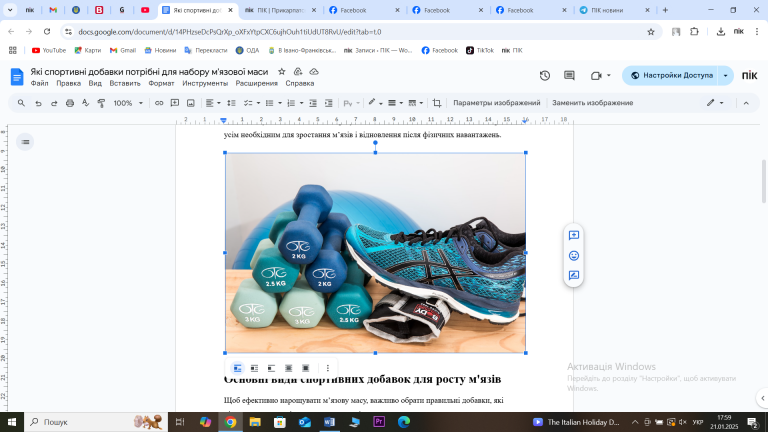Click the Windows Start button
Viewport: 768px width, 432px height.
click(x=12, y=422)
